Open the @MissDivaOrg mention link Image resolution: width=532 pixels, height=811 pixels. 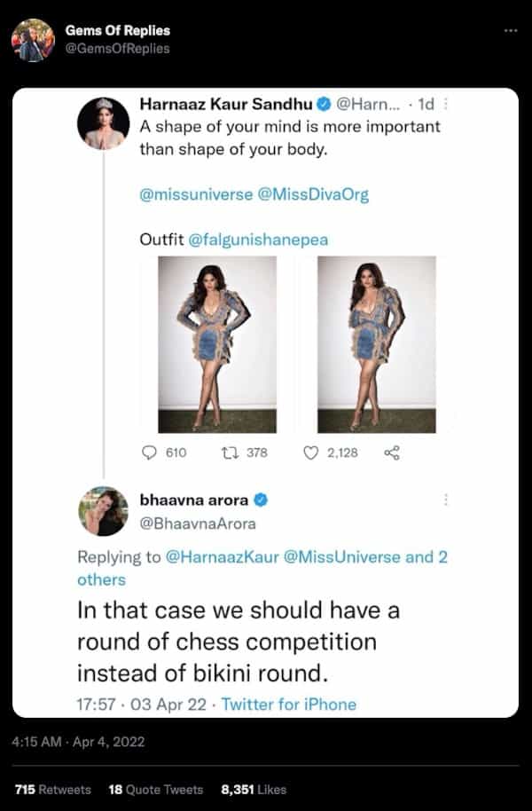pyautogui.click(x=313, y=195)
